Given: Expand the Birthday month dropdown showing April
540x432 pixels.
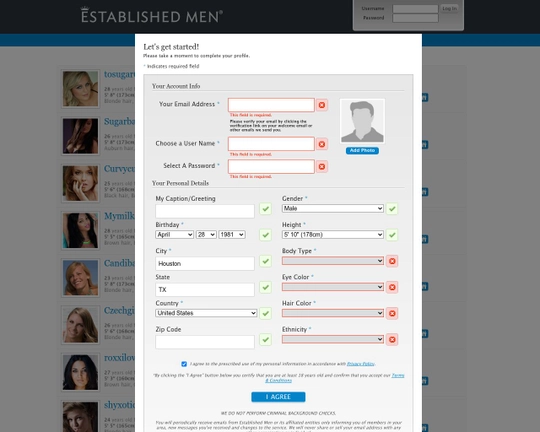Looking at the screenshot, I should coord(174,235).
